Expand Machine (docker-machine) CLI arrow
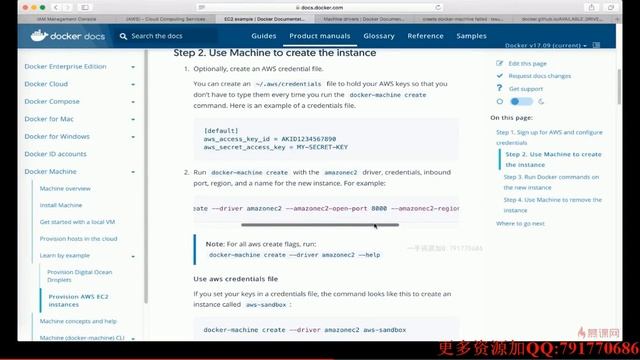Image resolution: width=640 pixels, height=360 pixels. [x=133, y=338]
